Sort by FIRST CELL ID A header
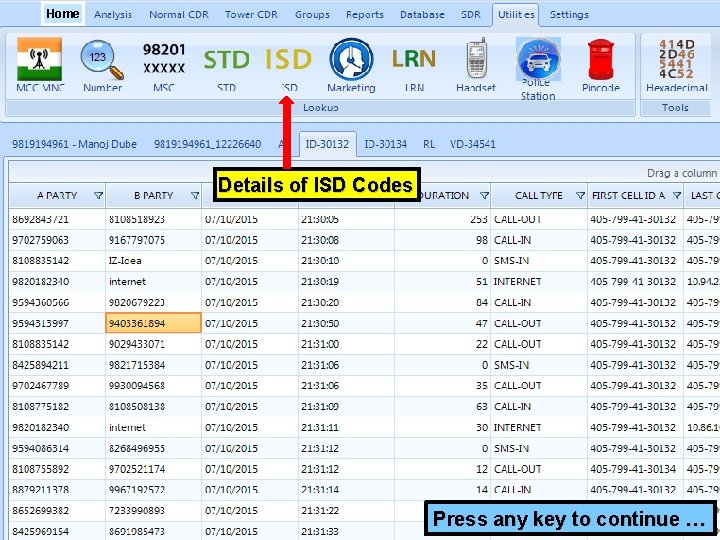The image size is (720, 540). [635, 196]
